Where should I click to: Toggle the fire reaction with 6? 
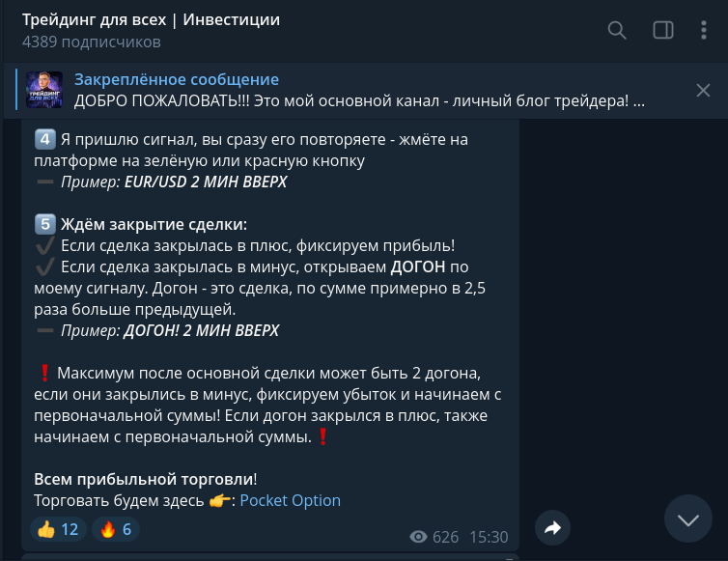[116, 529]
